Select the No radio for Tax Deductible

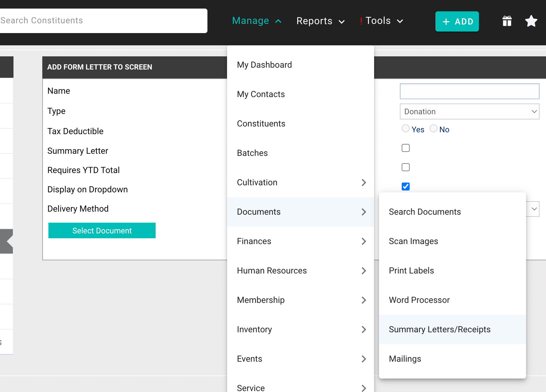434,129
